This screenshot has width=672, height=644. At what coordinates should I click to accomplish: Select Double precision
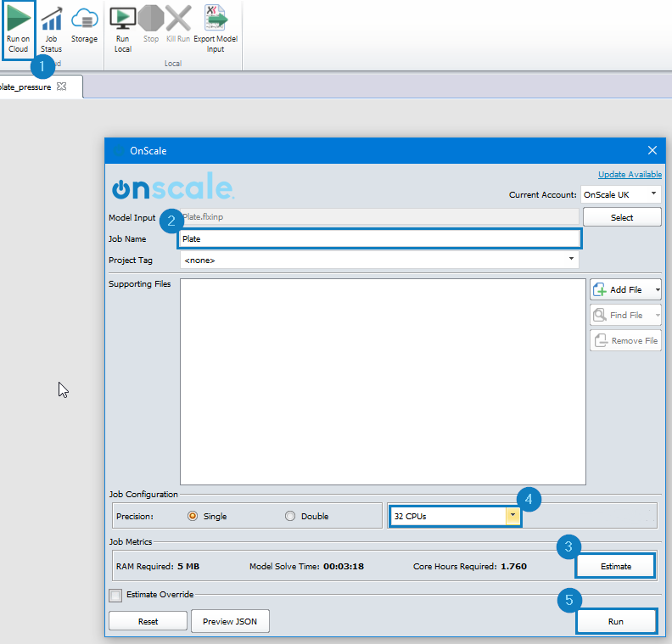(290, 516)
